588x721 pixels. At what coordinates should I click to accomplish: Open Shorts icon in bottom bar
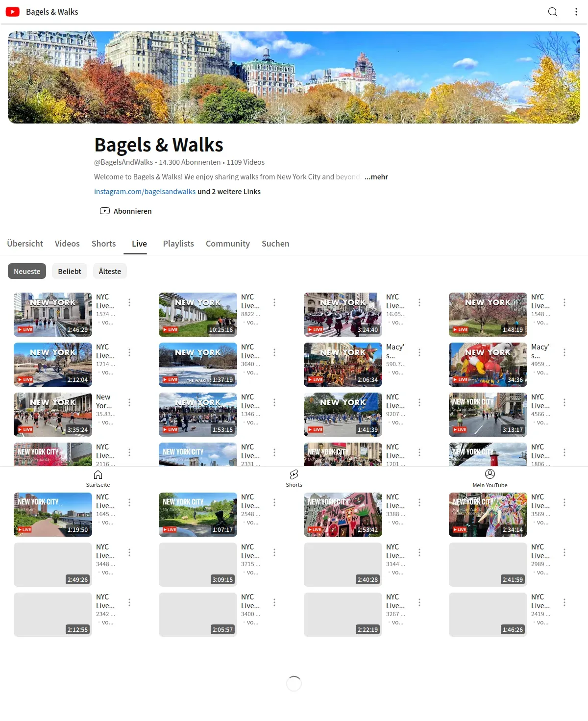[x=294, y=474]
